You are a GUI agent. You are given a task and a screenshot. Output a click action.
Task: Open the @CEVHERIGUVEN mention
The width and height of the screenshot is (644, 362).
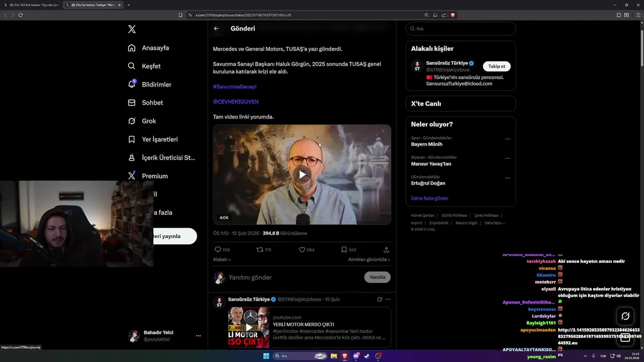coord(235,102)
